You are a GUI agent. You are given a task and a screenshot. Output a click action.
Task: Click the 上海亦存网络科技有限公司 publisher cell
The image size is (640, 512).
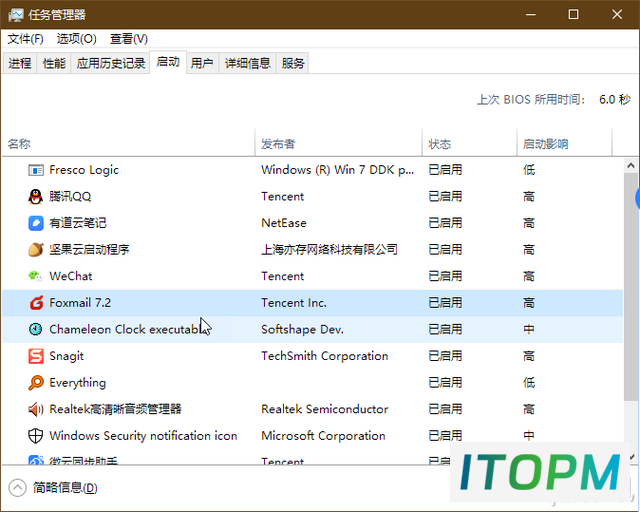329,249
